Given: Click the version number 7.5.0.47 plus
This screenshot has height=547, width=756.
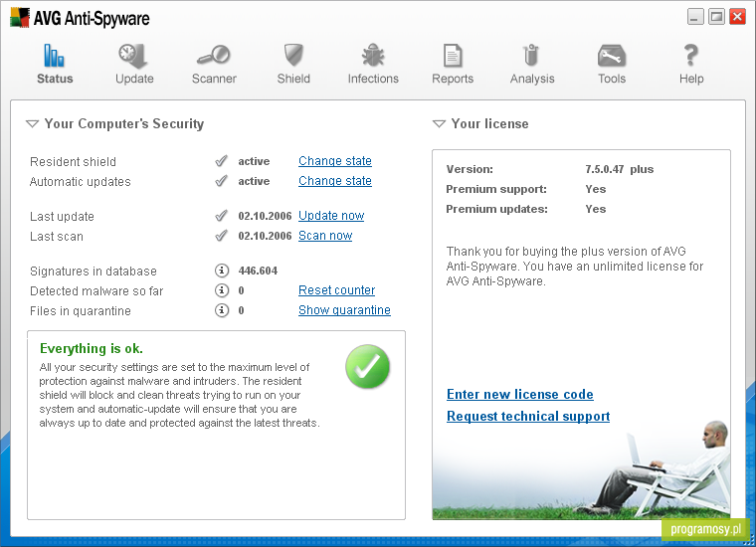Looking at the screenshot, I should coord(619,169).
